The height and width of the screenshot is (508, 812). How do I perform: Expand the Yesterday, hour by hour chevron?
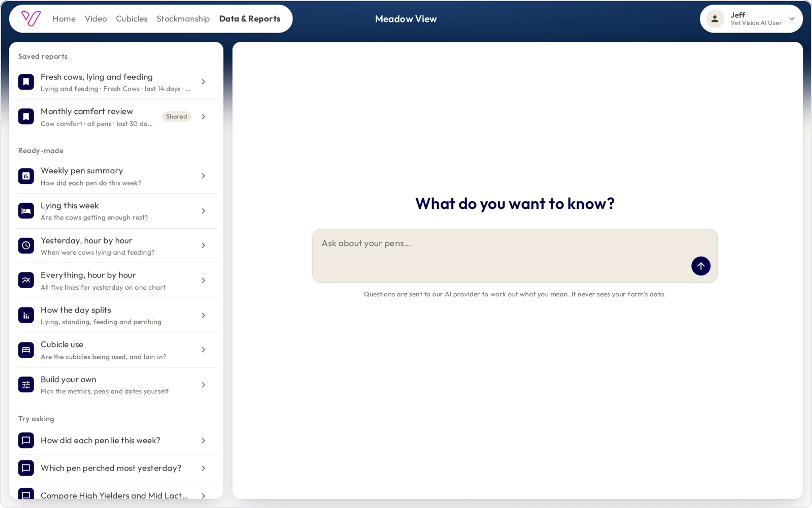(203, 246)
